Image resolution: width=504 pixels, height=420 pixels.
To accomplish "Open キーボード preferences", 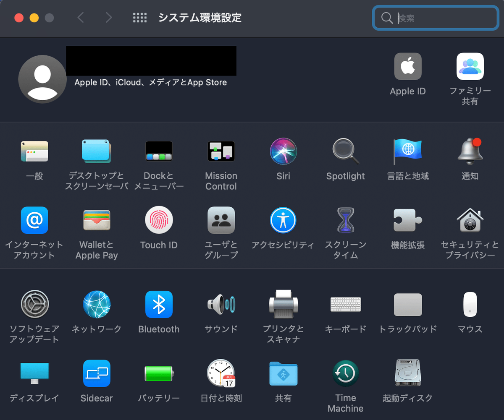I will click(x=346, y=304).
